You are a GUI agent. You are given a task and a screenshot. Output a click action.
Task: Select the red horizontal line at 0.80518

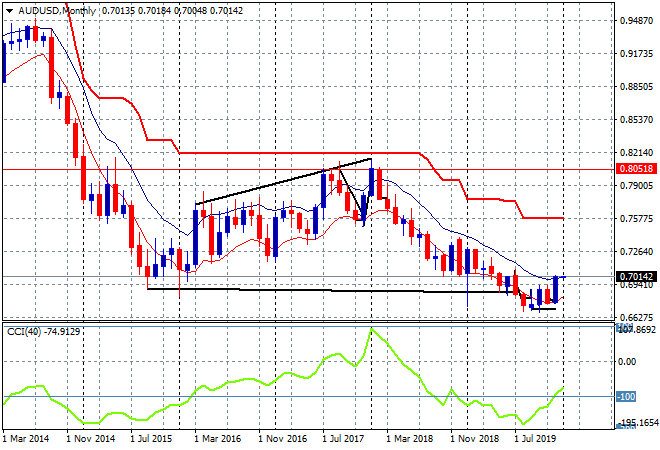point(309,170)
